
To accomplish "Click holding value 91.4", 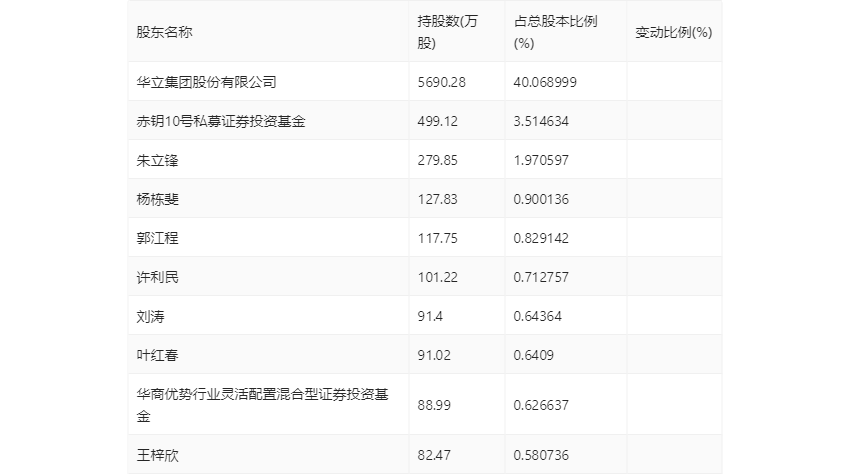I will tap(430, 316).
